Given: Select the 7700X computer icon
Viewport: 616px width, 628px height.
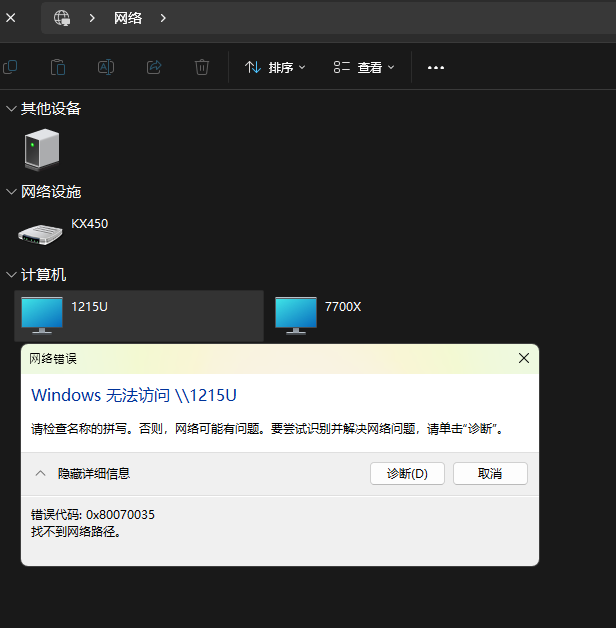Looking at the screenshot, I should point(296,316).
